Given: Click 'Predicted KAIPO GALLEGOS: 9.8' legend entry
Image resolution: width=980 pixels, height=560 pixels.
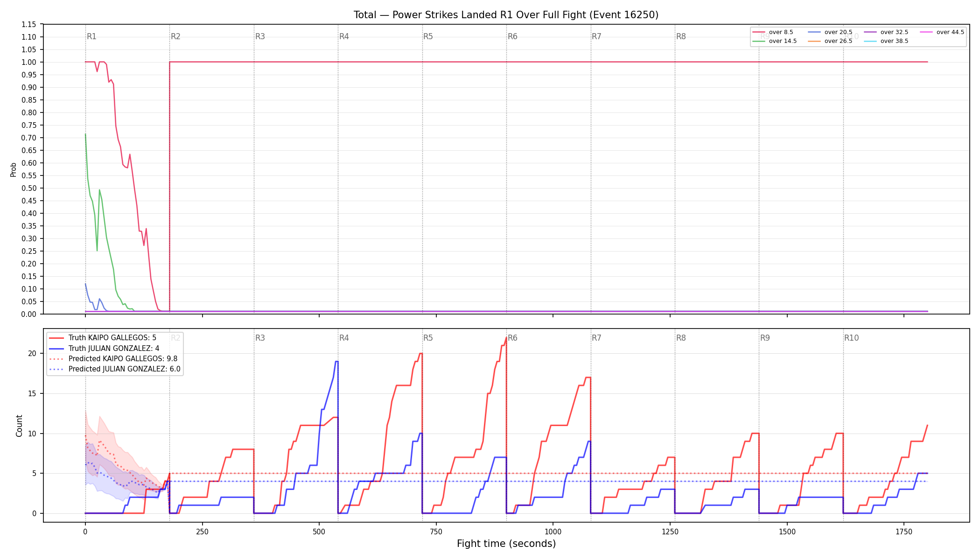Looking at the screenshot, I should pyautogui.click(x=113, y=359).
